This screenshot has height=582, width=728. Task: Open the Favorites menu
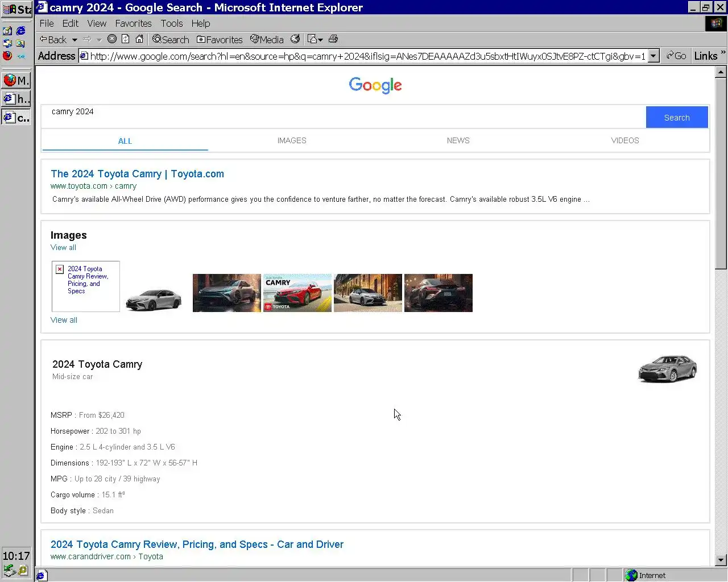pos(133,23)
